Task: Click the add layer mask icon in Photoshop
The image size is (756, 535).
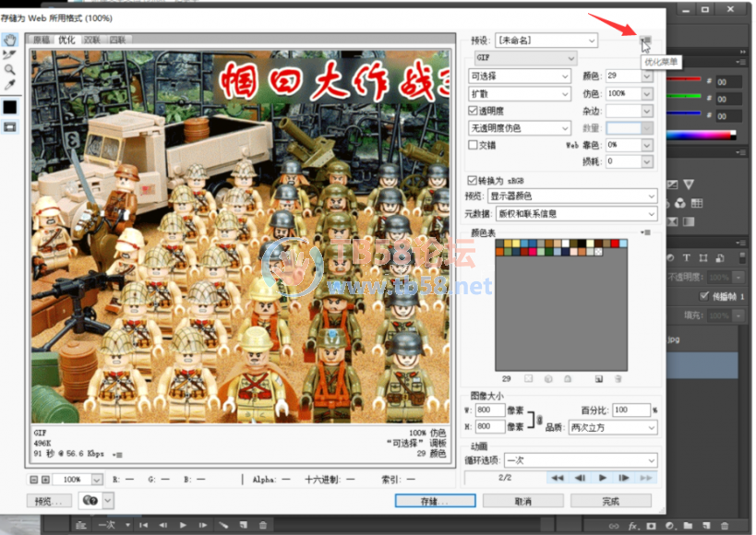Action: pyautogui.click(x=651, y=526)
